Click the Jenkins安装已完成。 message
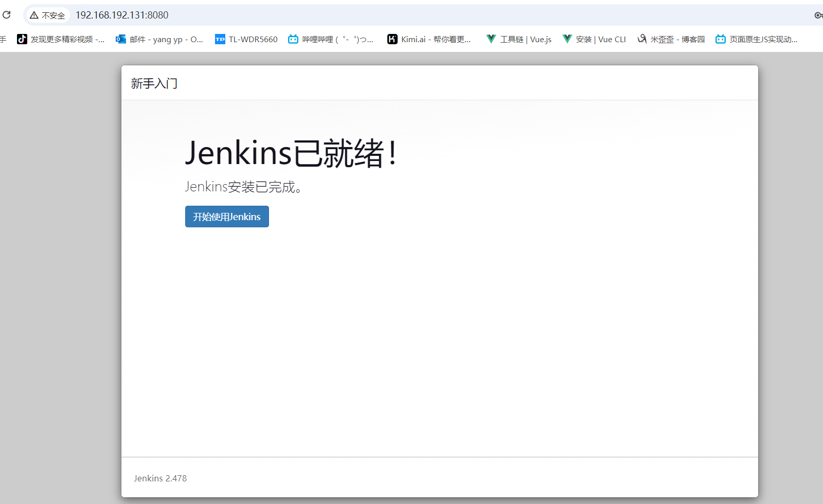 [x=243, y=187]
